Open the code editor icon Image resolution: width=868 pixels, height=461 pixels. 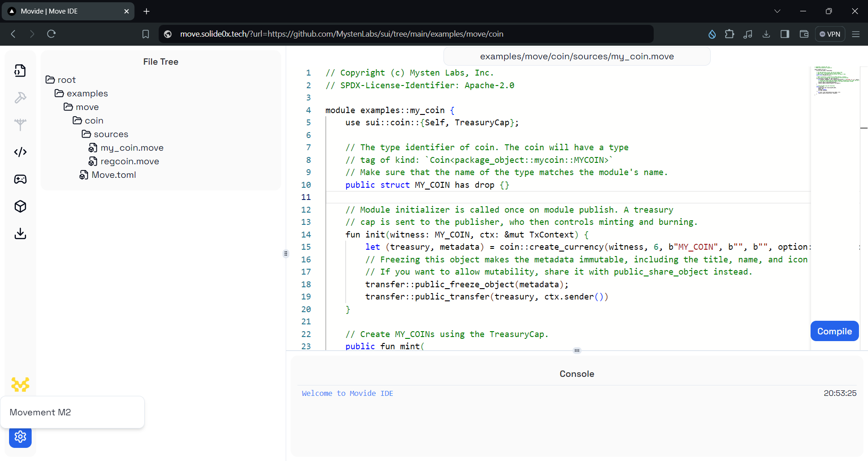20,152
